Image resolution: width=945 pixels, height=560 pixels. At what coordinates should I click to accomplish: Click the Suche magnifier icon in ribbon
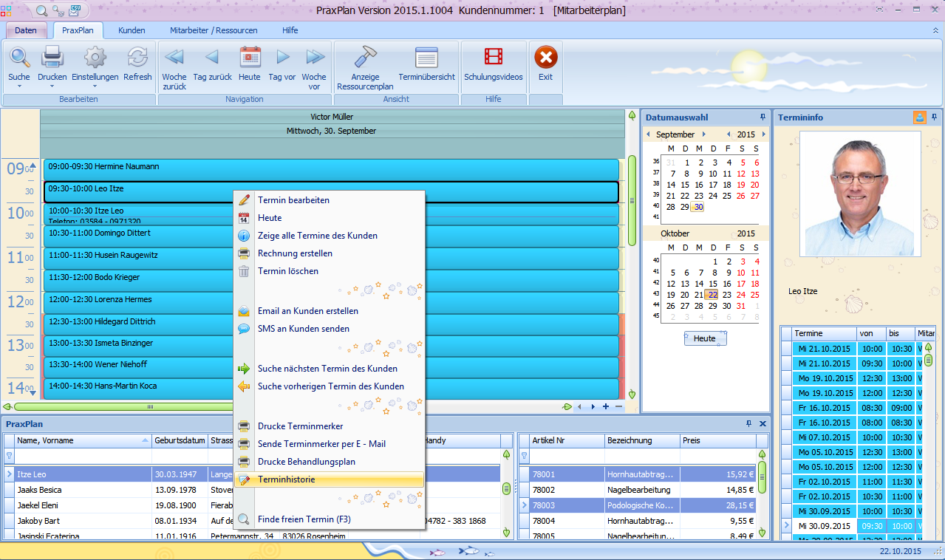point(19,58)
